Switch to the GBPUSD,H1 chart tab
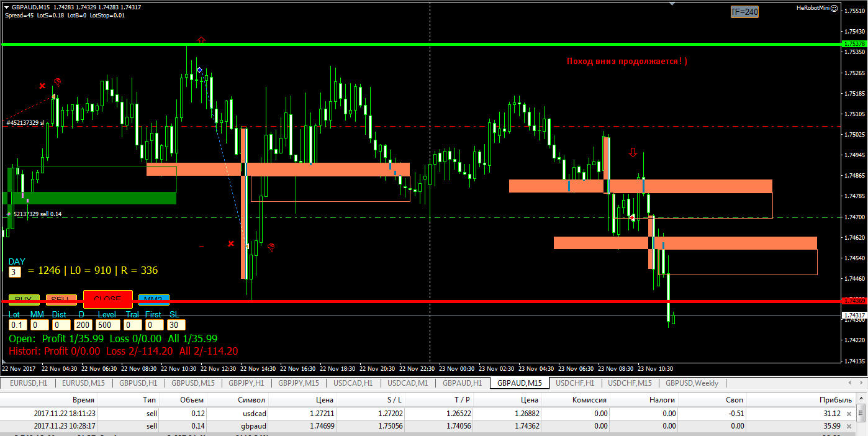Screen dimensions: 868x436 (x=140, y=383)
